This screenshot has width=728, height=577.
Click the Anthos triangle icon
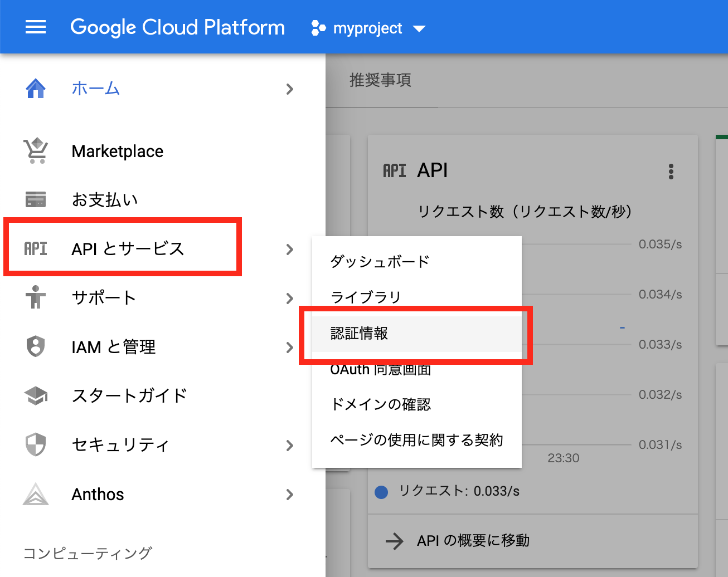[x=36, y=493]
